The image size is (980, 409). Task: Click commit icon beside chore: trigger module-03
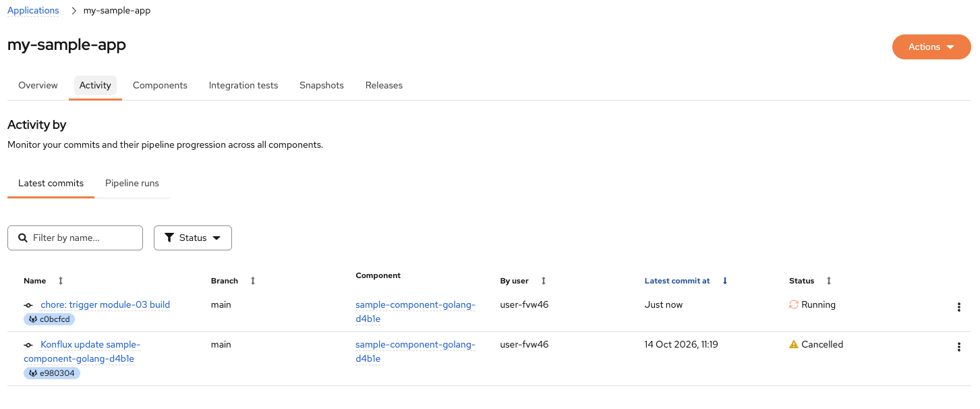[x=28, y=305]
